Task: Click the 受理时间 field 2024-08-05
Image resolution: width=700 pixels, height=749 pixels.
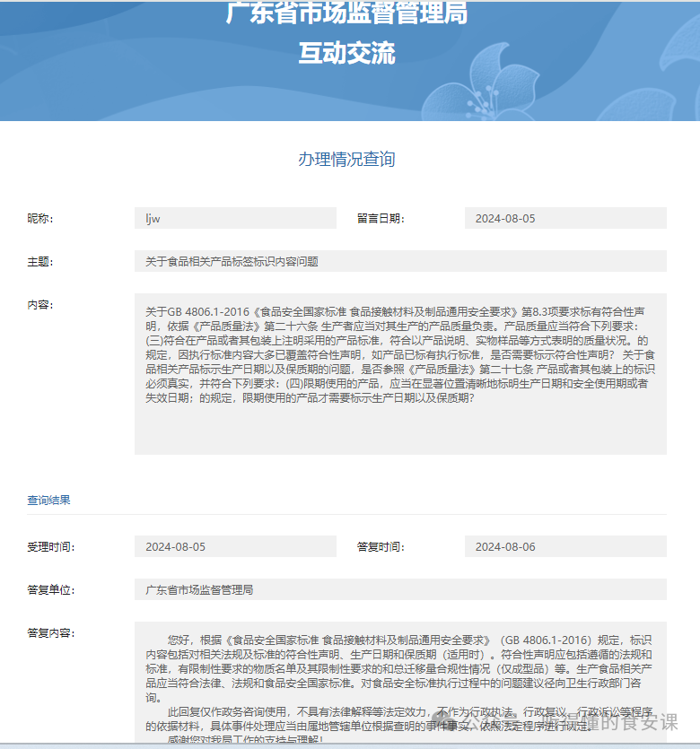Action: point(235,546)
